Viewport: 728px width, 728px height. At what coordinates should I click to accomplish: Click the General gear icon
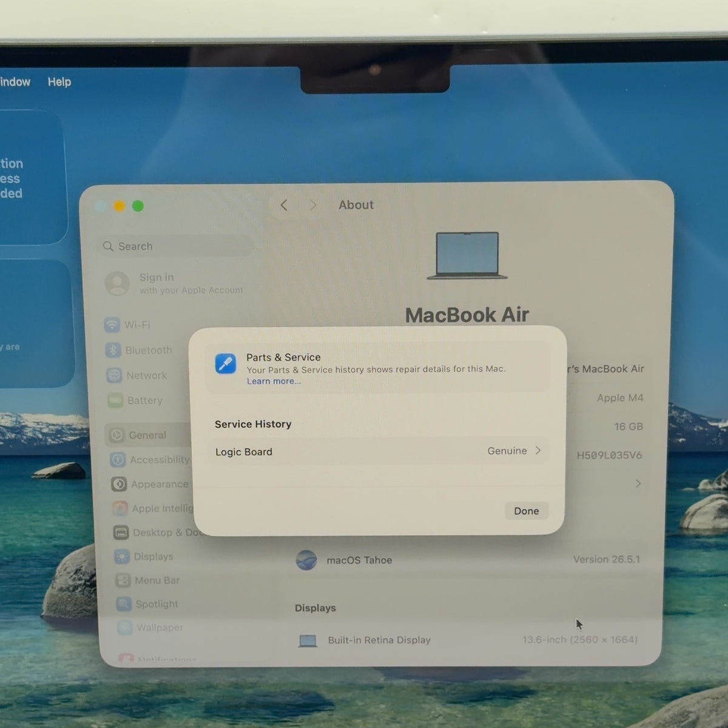(x=117, y=435)
